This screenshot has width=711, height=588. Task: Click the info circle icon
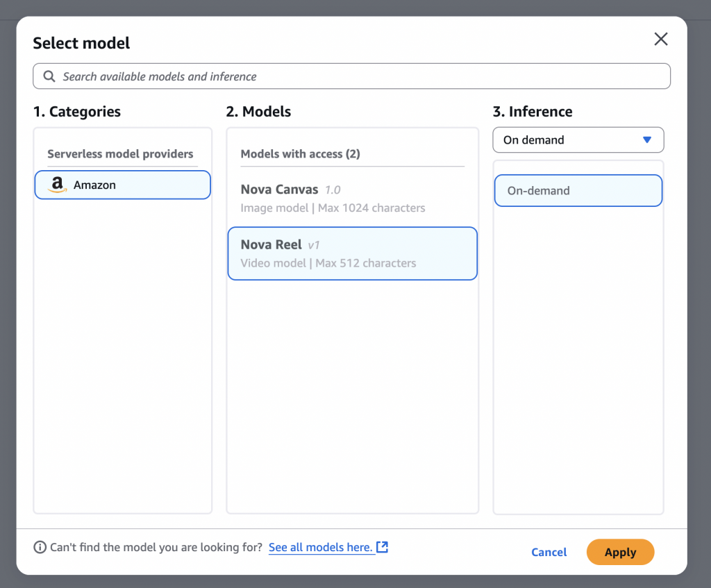tap(40, 548)
